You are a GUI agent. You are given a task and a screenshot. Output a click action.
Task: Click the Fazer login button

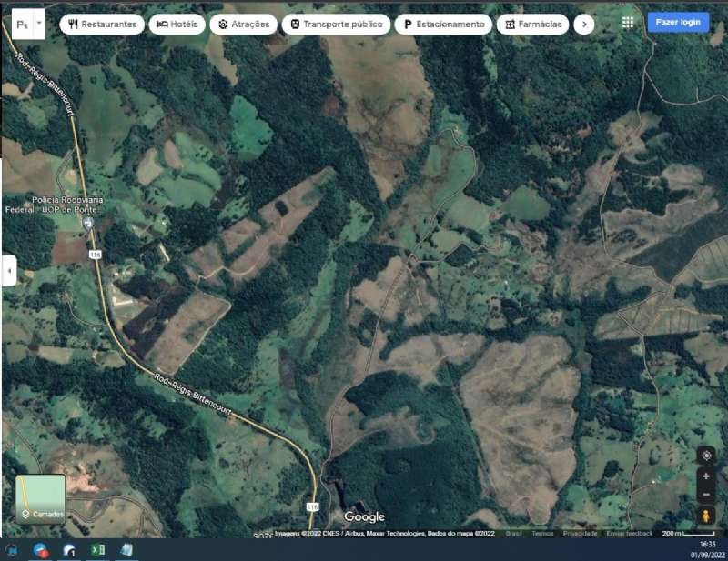(678, 22)
